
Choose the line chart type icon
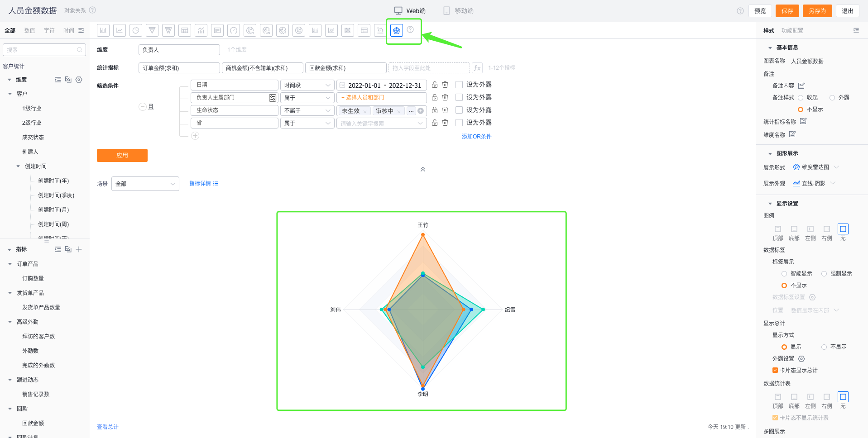[x=120, y=30]
